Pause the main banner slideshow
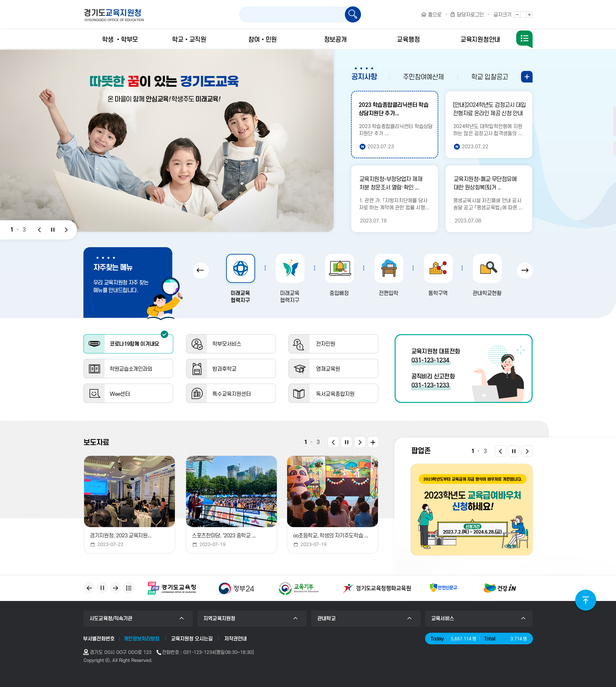This screenshot has height=687, width=616. (53, 230)
